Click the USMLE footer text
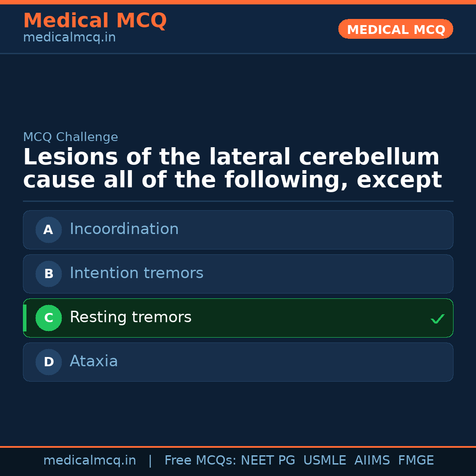The width and height of the screenshot is (476, 476). click(x=324, y=461)
